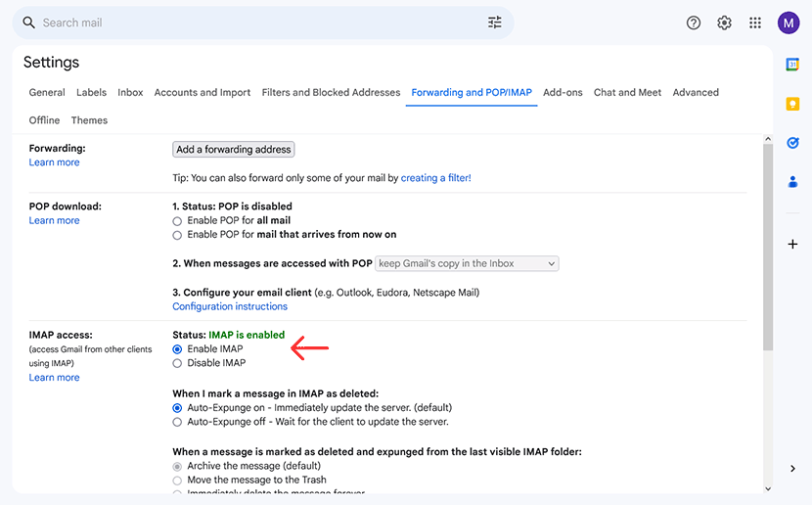Follow the creating a filter link

coord(435,178)
